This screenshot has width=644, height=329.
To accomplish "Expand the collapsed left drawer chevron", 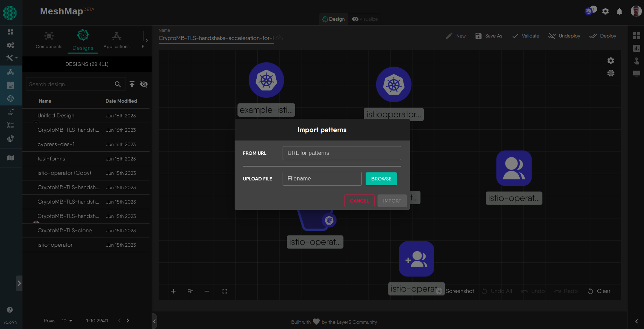I will (19, 283).
